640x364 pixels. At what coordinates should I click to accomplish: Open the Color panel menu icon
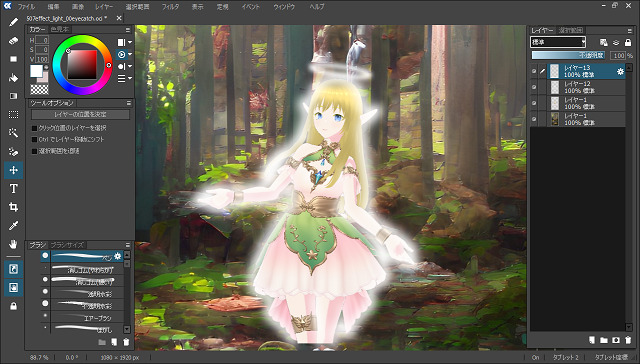pos(128,30)
